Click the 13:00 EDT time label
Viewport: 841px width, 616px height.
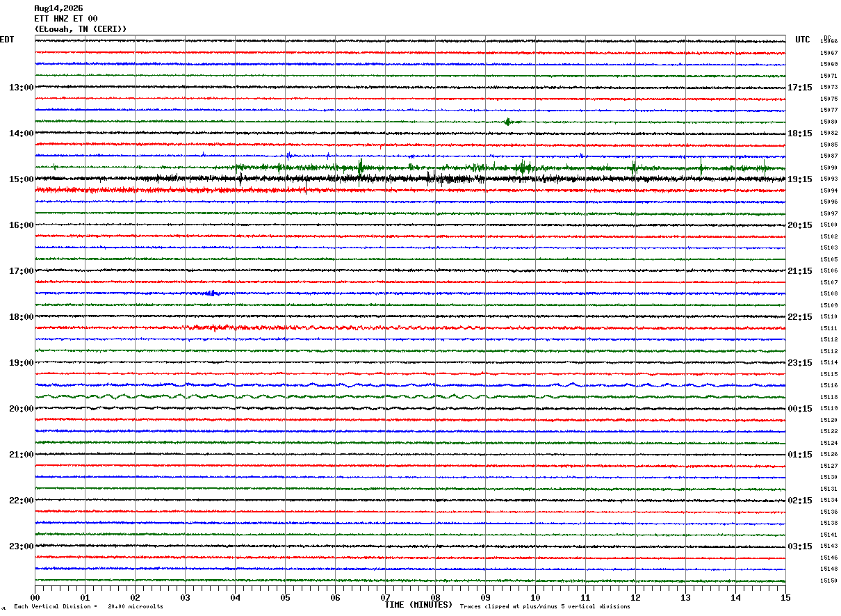click(x=21, y=88)
